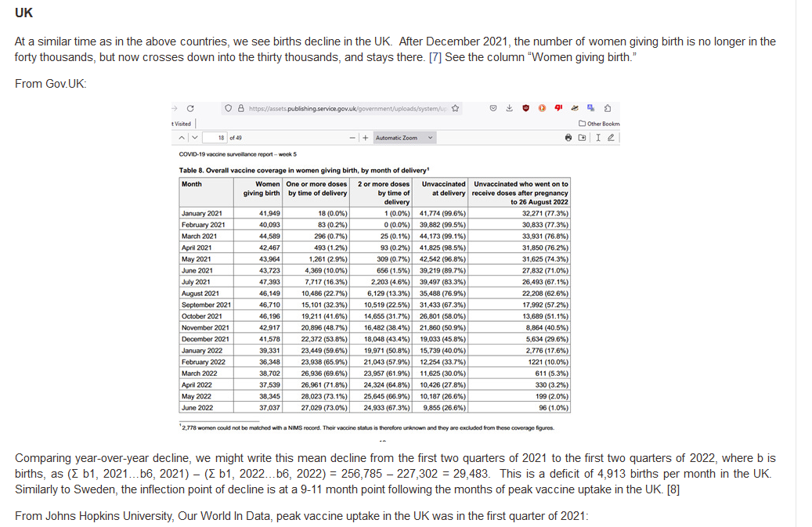This screenshot has width=812, height=527.
Task: Click the rightmost icon on the browser toolbar
Action: click(x=608, y=108)
